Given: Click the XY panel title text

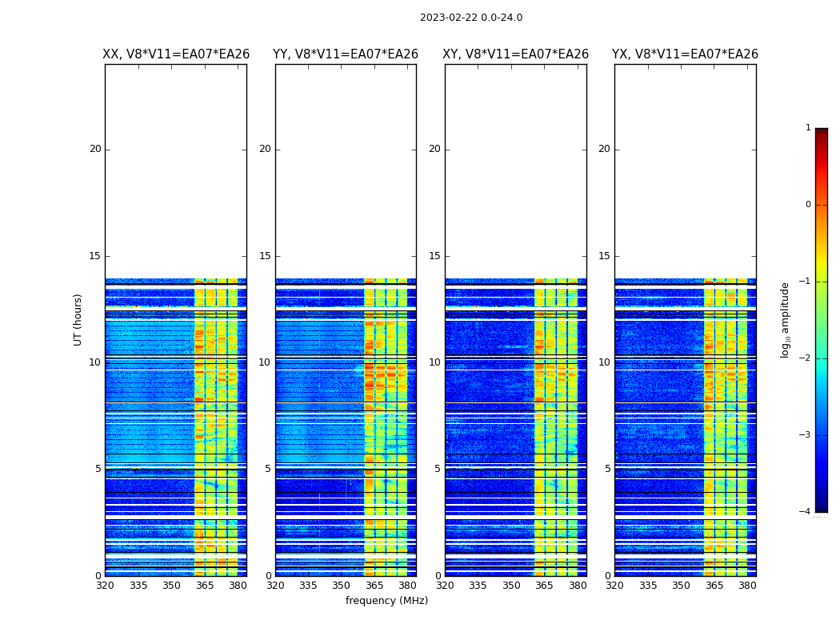Looking at the screenshot, I should click(515, 54).
